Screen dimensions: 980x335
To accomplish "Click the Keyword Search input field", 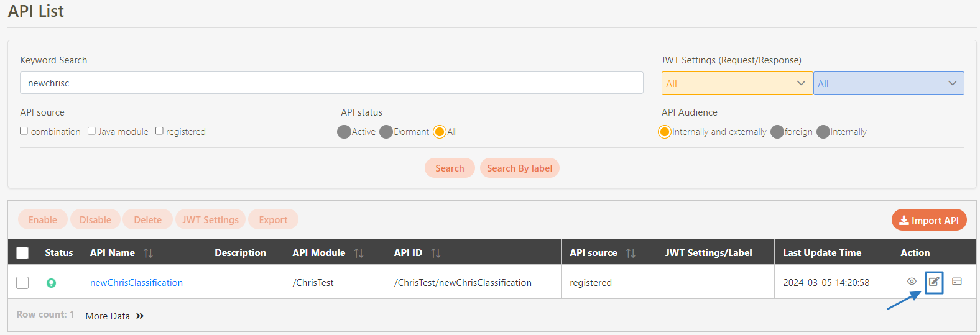I will click(x=331, y=83).
